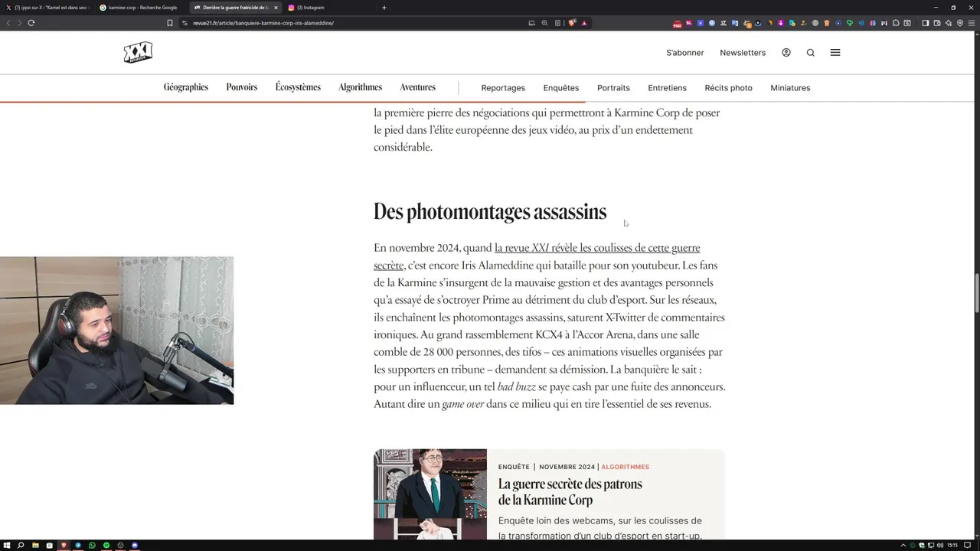980x551 pixels.
Task: Click the taskbar clock showing 13:15
Action: [952, 545]
